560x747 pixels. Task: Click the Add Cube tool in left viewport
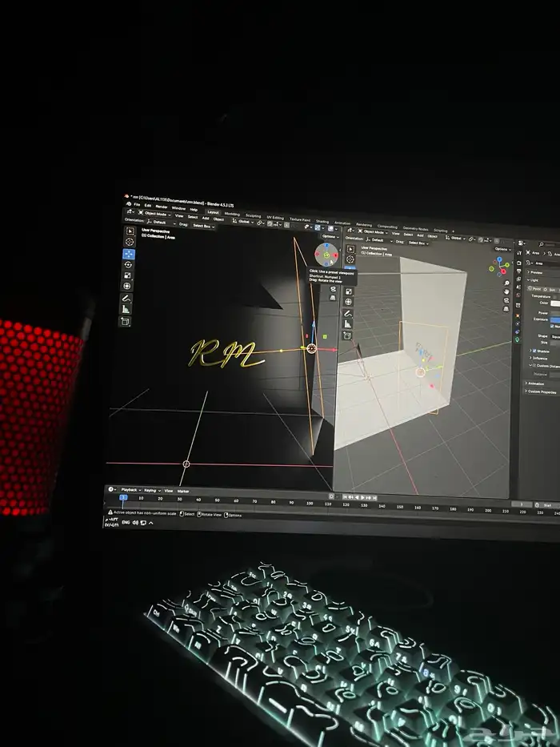coord(126,321)
